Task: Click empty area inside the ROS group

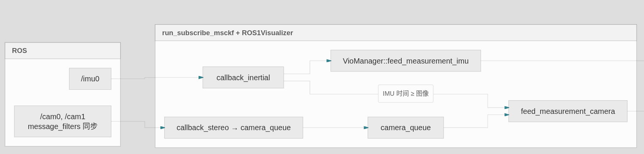Action: click(x=38, y=79)
